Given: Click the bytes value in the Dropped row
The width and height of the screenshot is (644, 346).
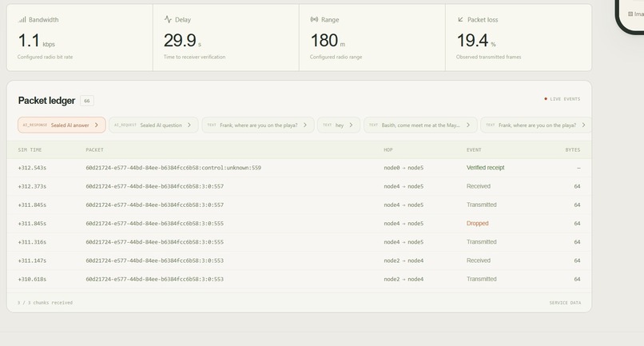Looking at the screenshot, I should pyautogui.click(x=577, y=223).
